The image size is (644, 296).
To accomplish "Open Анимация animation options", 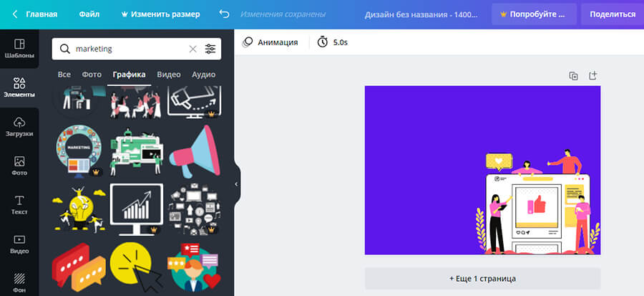I will (x=270, y=42).
